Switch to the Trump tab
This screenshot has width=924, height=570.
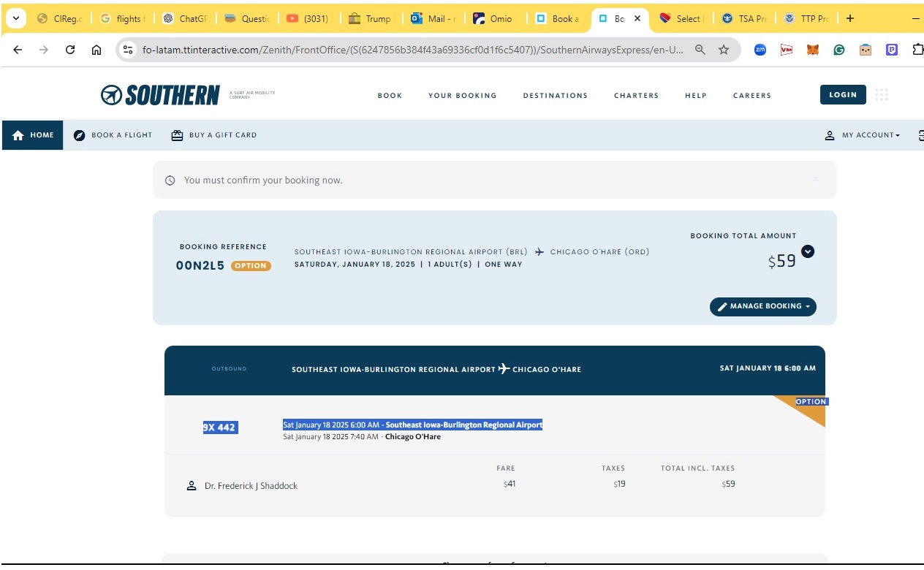(x=371, y=19)
